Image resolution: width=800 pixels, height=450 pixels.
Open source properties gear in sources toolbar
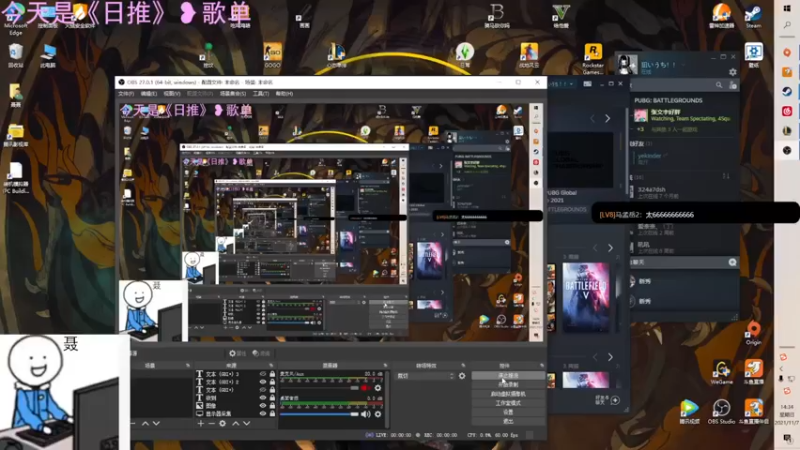(x=222, y=423)
